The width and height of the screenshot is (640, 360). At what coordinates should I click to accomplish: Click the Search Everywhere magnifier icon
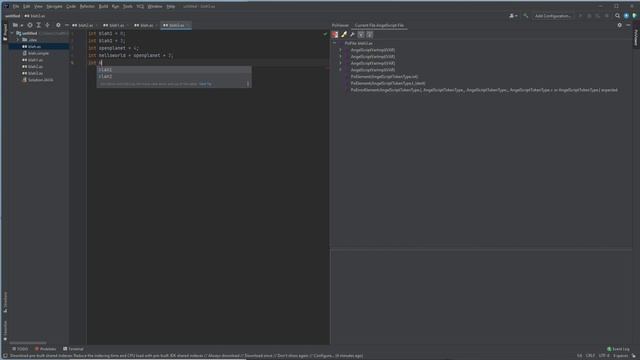tap(618, 16)
